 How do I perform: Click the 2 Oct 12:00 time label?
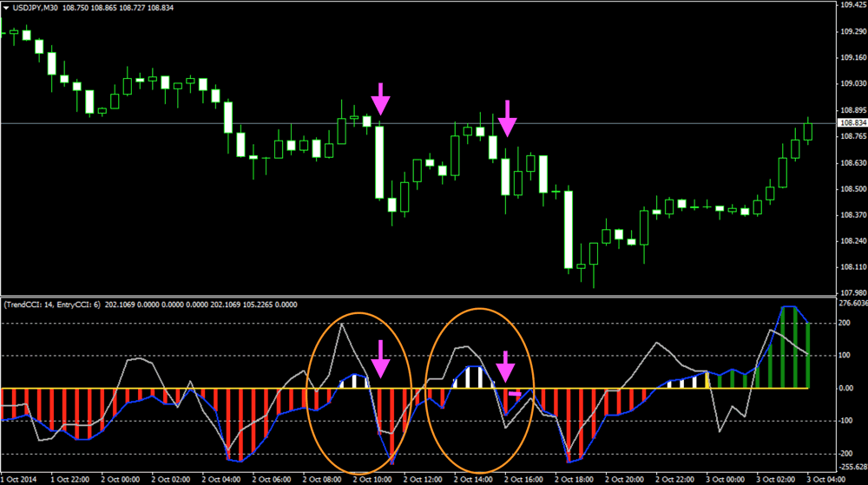coord(423,480)
